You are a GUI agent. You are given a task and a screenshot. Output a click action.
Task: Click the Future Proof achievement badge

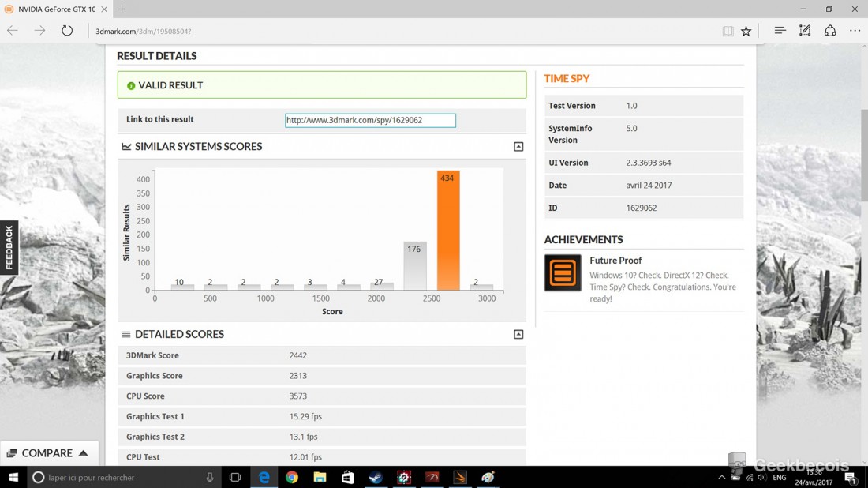[x=563, y=273]
